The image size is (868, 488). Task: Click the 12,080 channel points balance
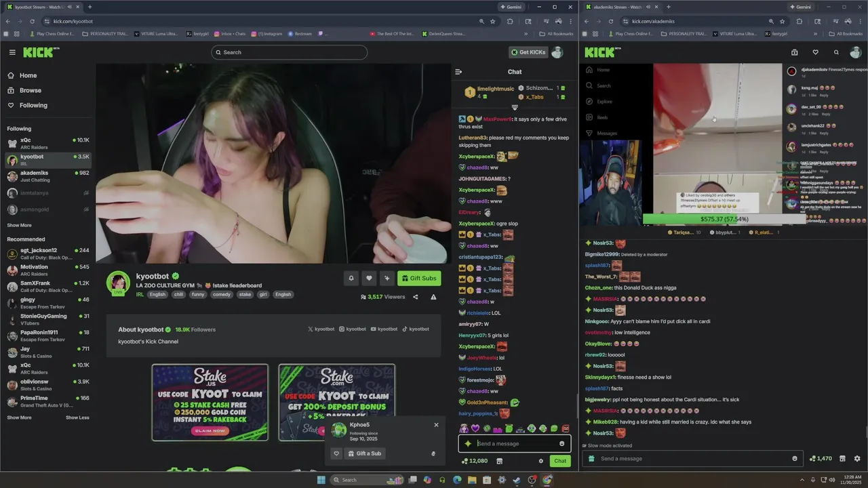tap(474, 461)
